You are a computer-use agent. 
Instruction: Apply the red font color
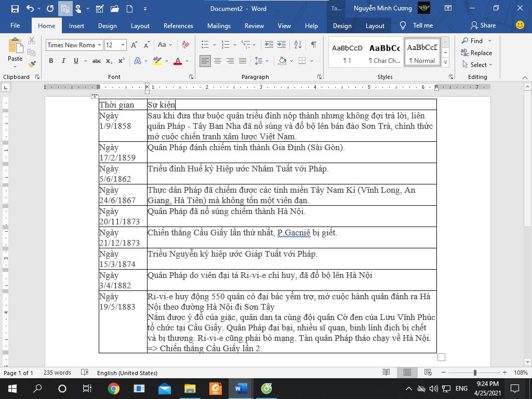[178, 61]
